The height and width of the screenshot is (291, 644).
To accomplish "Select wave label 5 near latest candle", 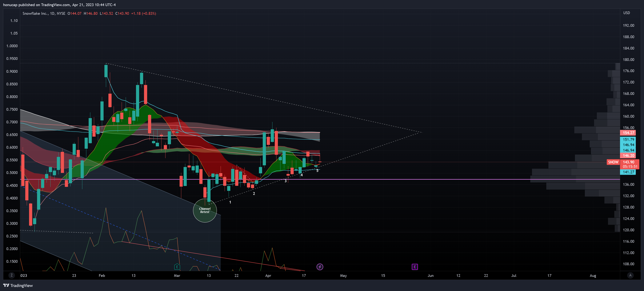I will pos(317,171).
